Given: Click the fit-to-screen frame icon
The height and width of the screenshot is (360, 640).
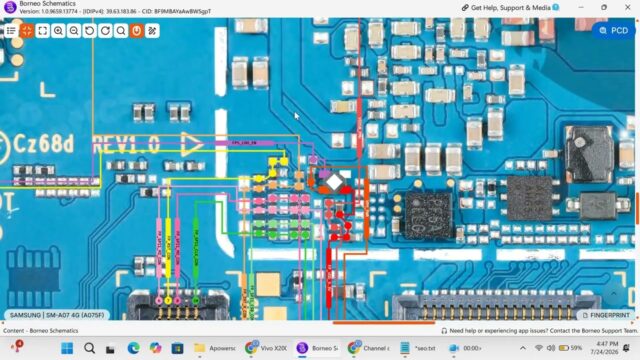Looking at the screenshot, I should [x=42, y=31].
